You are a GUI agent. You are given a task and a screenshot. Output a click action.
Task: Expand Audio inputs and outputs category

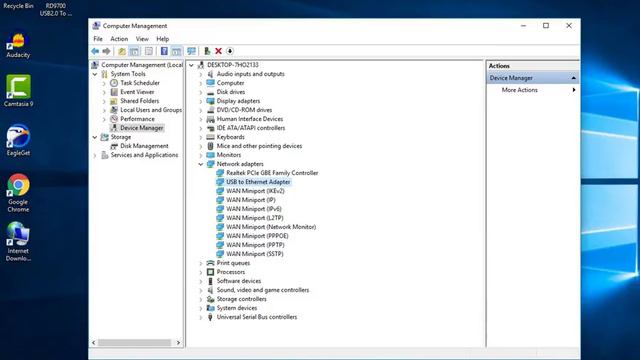pyautogui.click(x=201, y=74)
